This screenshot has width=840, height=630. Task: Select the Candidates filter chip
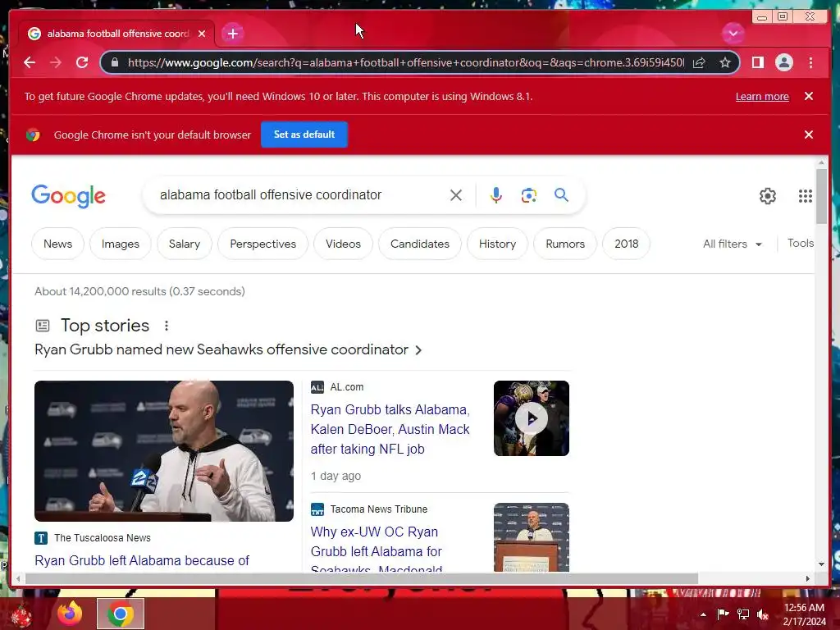pos(419,244)
